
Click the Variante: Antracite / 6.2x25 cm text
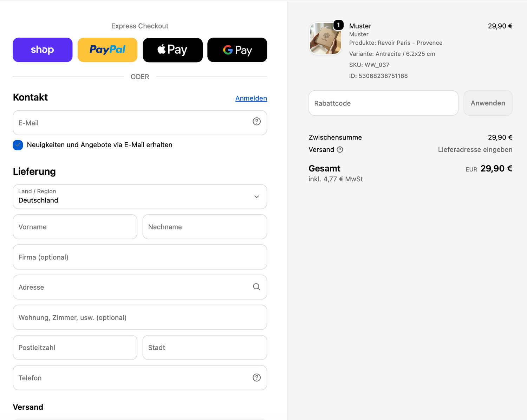click(x=392, y=54)
